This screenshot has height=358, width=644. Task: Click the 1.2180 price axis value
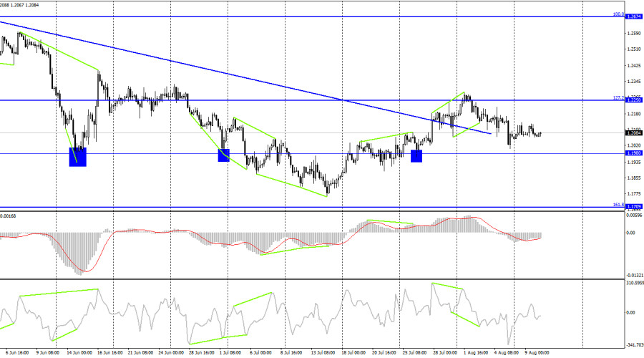[x=634, y=114]
